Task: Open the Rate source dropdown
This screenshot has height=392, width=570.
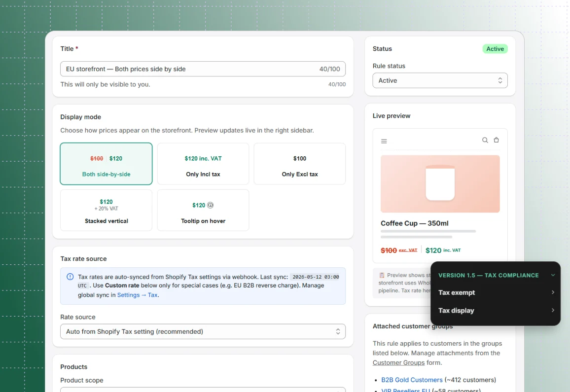Action: [203, 332]
